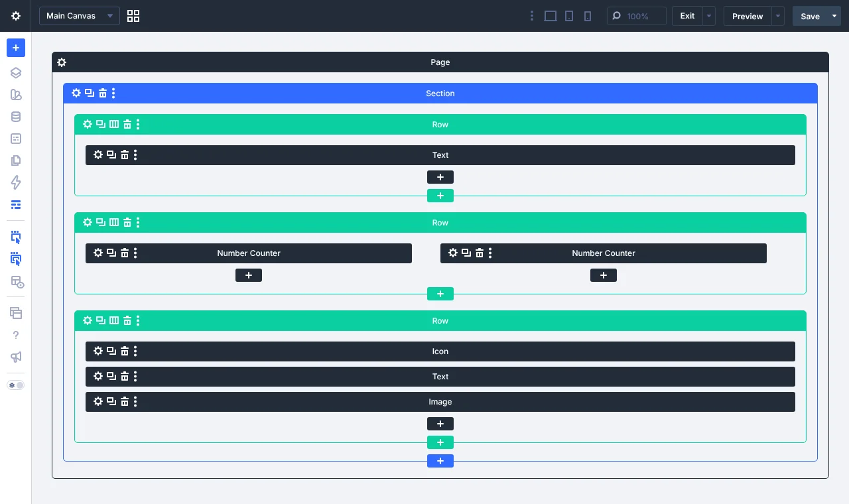Click the blue Add element plus button

(x=16, y=48)
